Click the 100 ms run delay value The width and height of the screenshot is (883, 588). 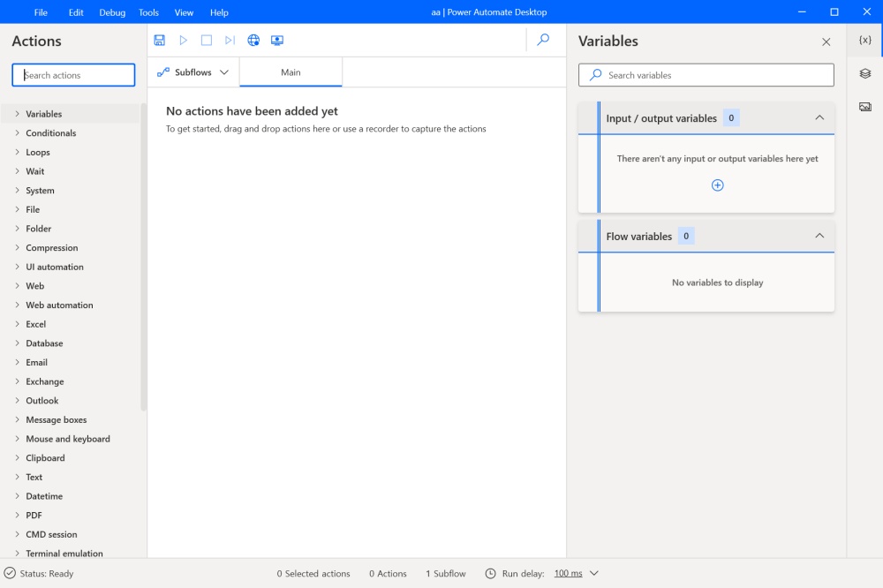(568, 573)
